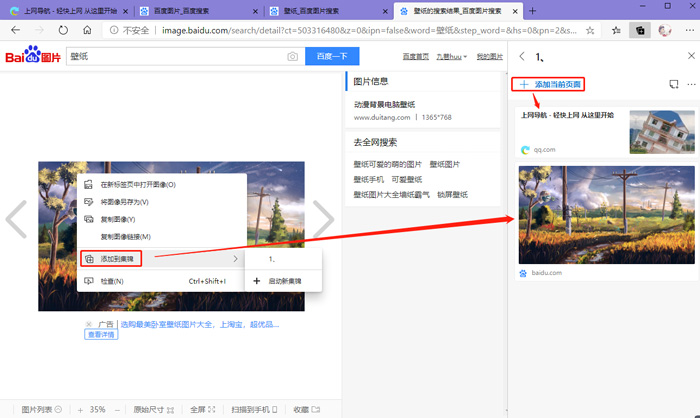Image resolution: width=700 pixels, height=418 pixels.
Task: Click the browser refresh icon
Action: tap(63, 31)
